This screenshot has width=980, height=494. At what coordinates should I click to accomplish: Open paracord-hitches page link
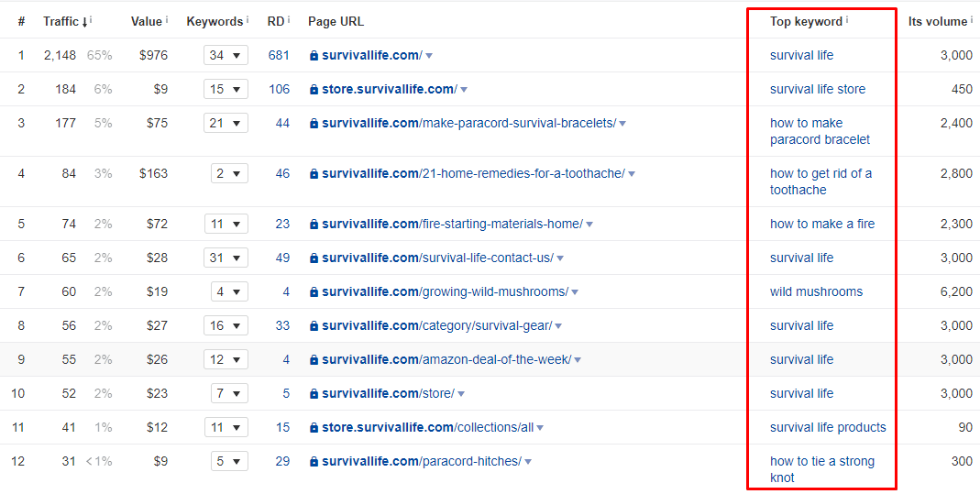click(422, 462)
